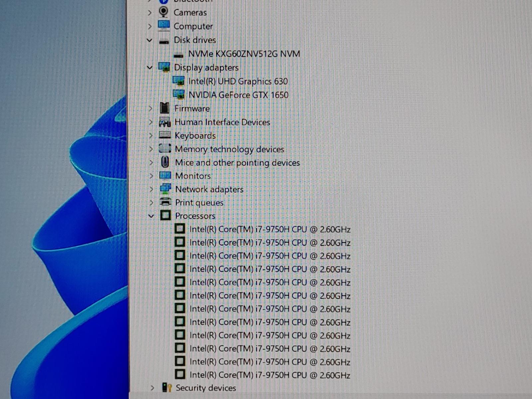The width and height of the screenshot is (532, 399).
Task: Click the Mice and pointing devices icon
Action: click(x=165, y=162)
